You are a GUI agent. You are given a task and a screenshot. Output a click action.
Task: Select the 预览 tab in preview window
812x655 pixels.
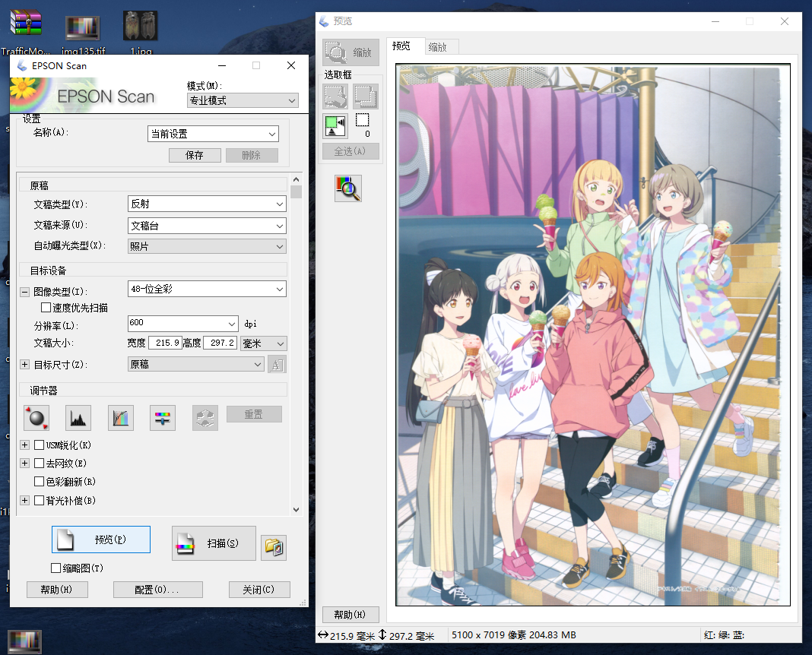401,46
